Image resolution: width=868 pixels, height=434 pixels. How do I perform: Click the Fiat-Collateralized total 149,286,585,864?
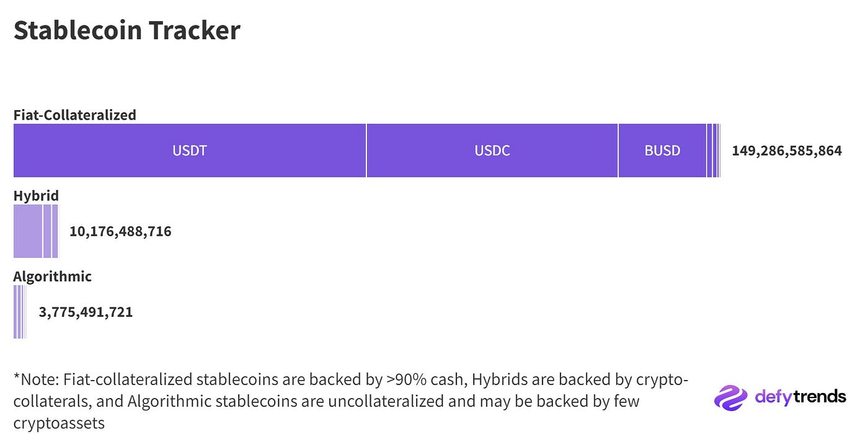click(x=787, y=151)
